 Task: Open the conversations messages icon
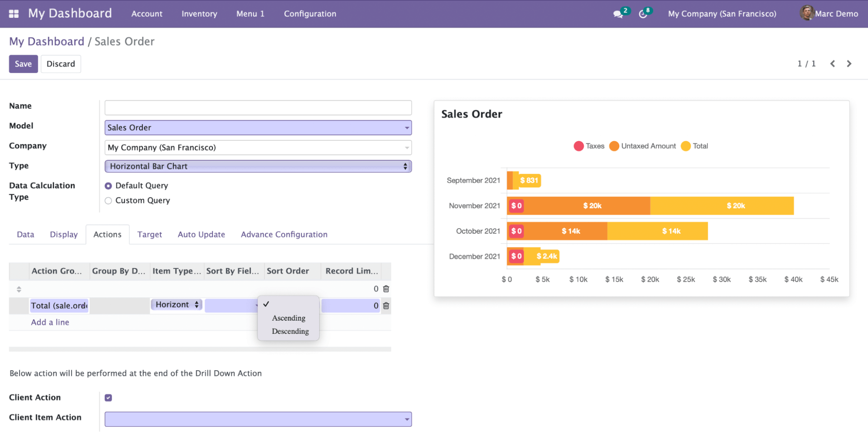click(617, 14)
